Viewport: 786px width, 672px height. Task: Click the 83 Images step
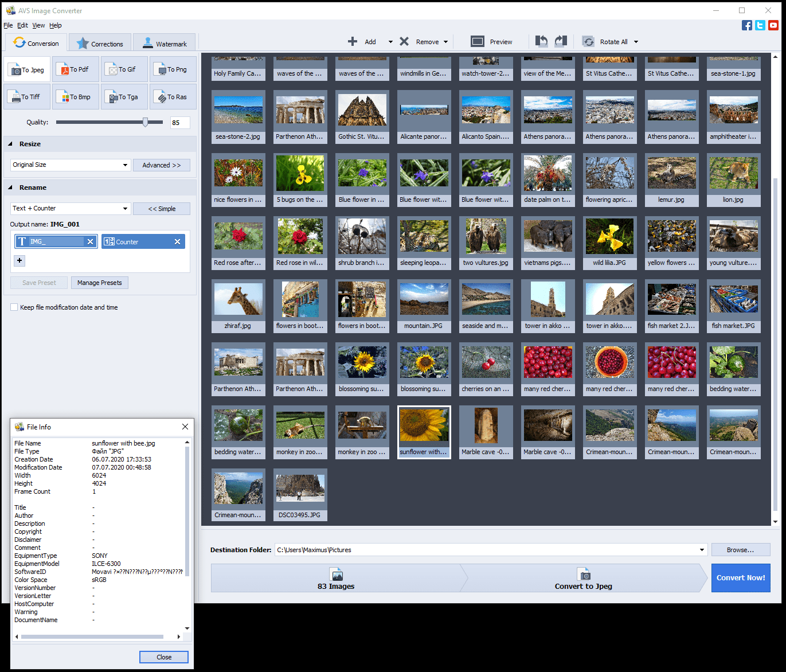(x=336, y=578)
